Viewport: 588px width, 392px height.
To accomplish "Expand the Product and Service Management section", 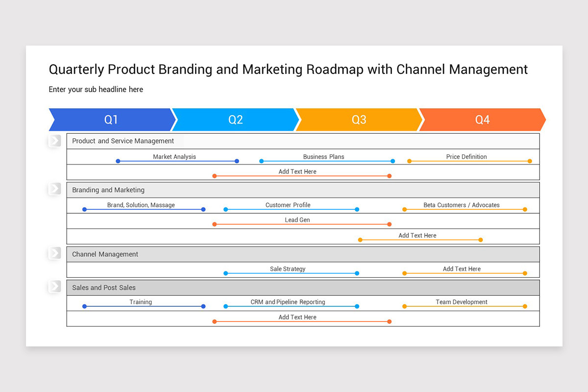I will 122,141.
